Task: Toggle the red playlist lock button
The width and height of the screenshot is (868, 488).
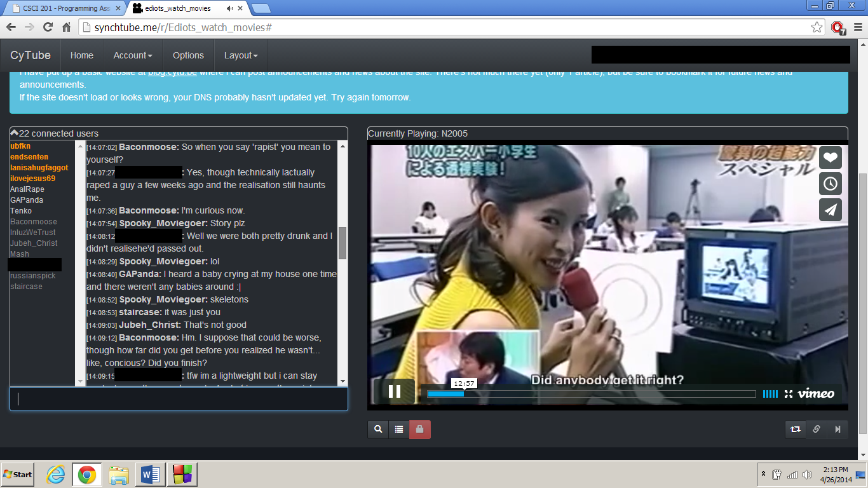Action: pyautogui.click(x=420, y=430)
